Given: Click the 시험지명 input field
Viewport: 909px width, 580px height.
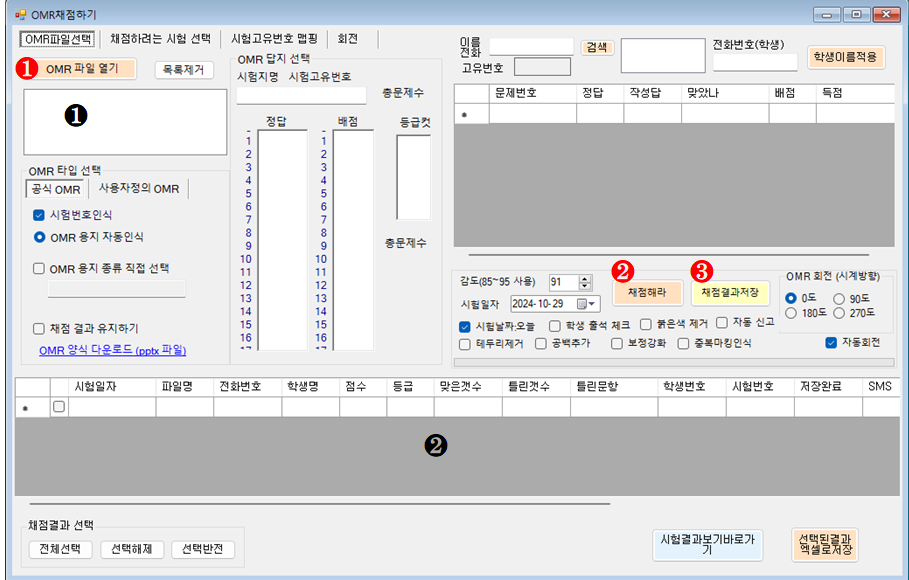Looking at the screenshot, I should (300, 96).
